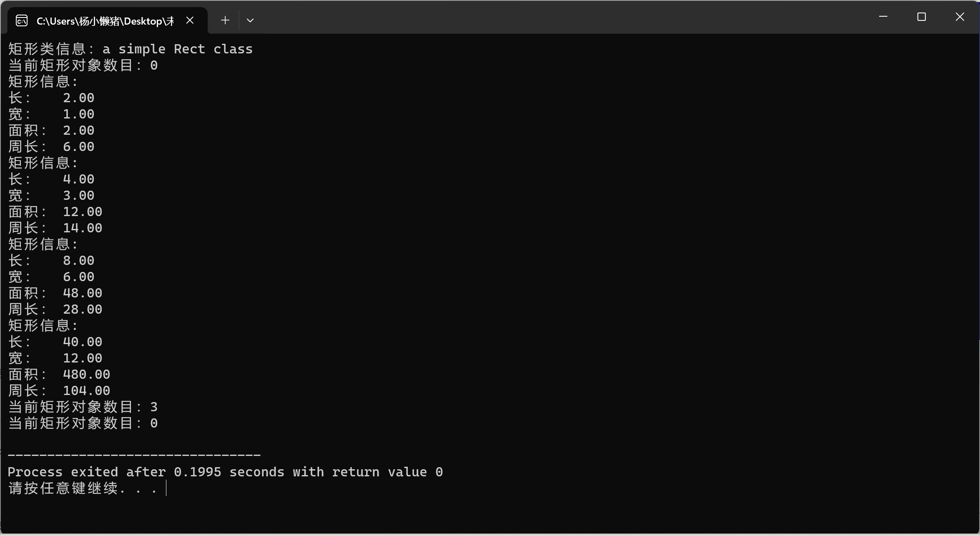
Task: Open a new tab with plus button
Action: click(225, 20)
